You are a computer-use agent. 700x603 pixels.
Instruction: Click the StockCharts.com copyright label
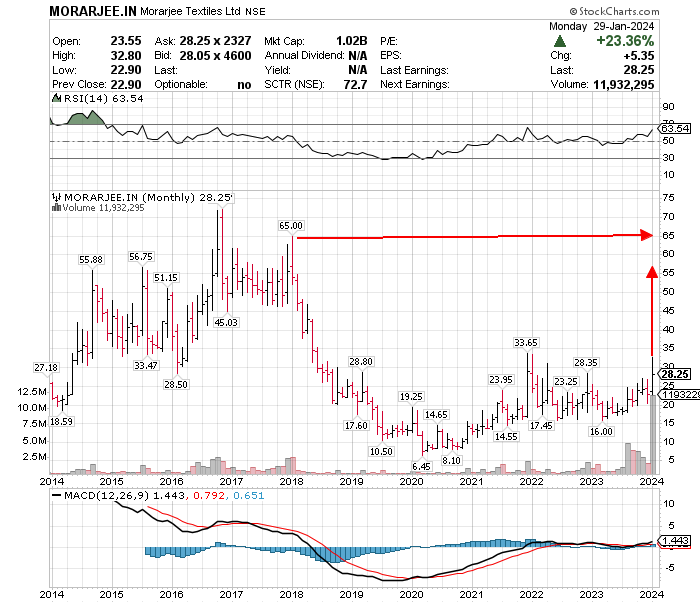coord(614,11)
